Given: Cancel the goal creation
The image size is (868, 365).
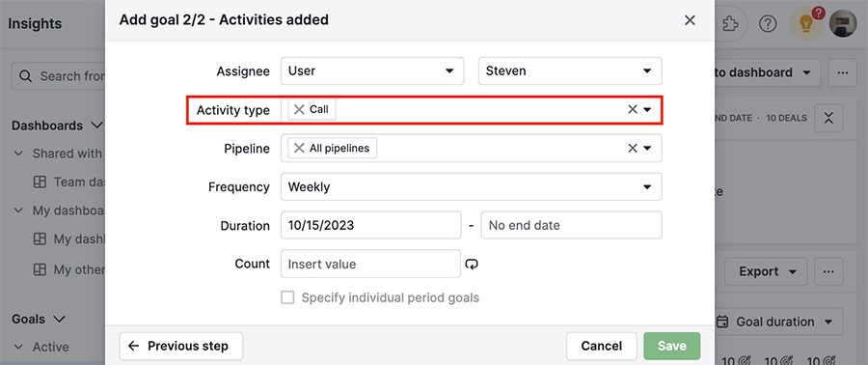Looking at the screenshot, I should click(602, 346).
